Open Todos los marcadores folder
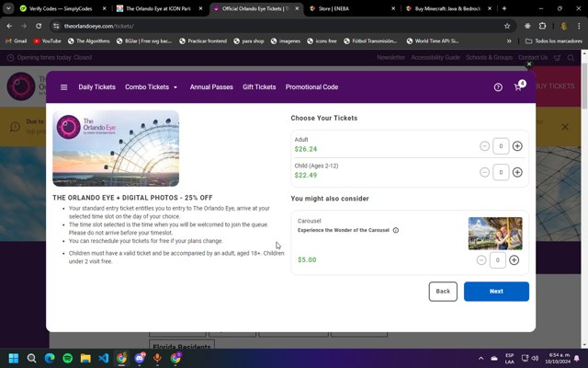The width and height of the screenshot is (588, 368). 554,40
